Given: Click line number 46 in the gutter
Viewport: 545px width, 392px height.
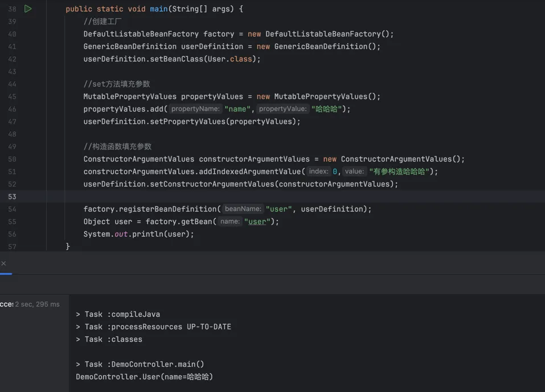Looking at the screenshot, I should coord(12,109).
